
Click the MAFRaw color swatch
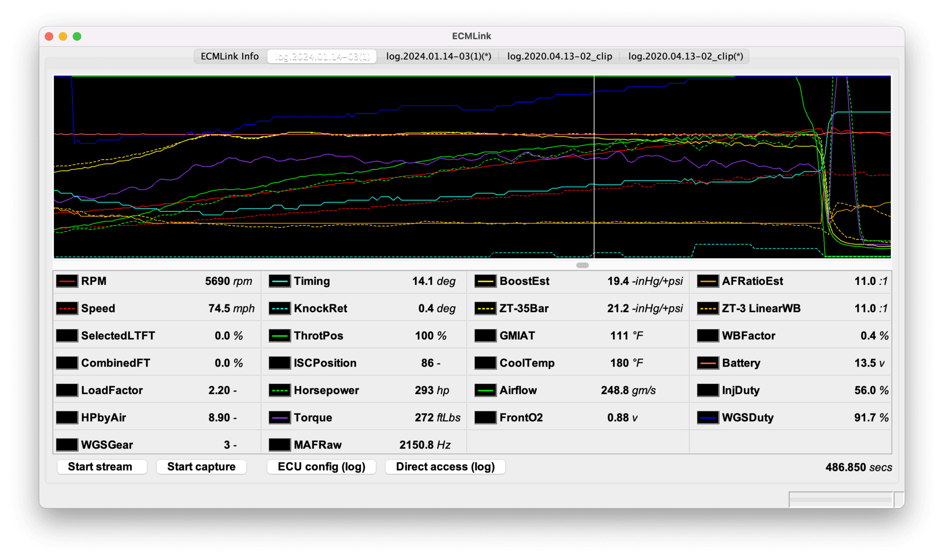pos(280,445)
